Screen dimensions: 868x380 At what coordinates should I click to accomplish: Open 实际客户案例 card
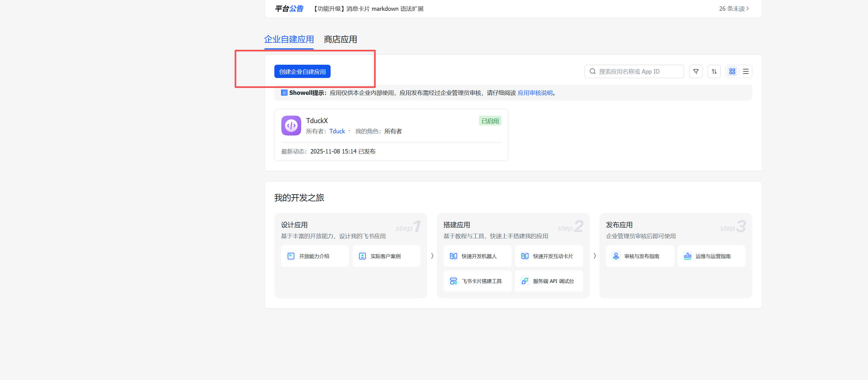386,256
